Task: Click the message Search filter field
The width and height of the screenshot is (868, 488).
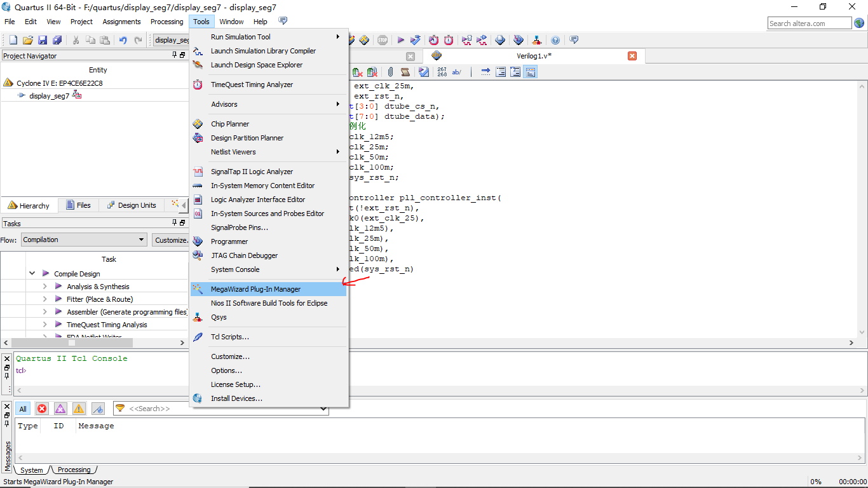Action: click(x=220, y=409)
